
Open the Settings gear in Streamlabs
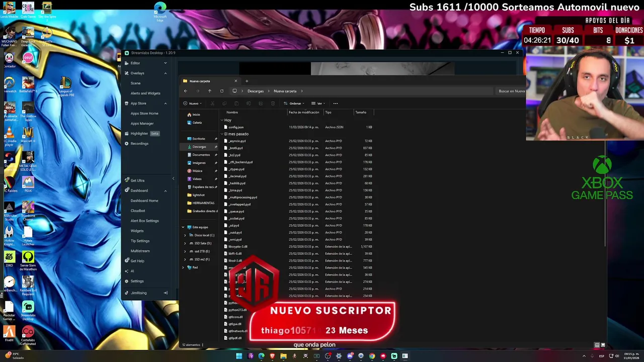click(x=127, y=281)
